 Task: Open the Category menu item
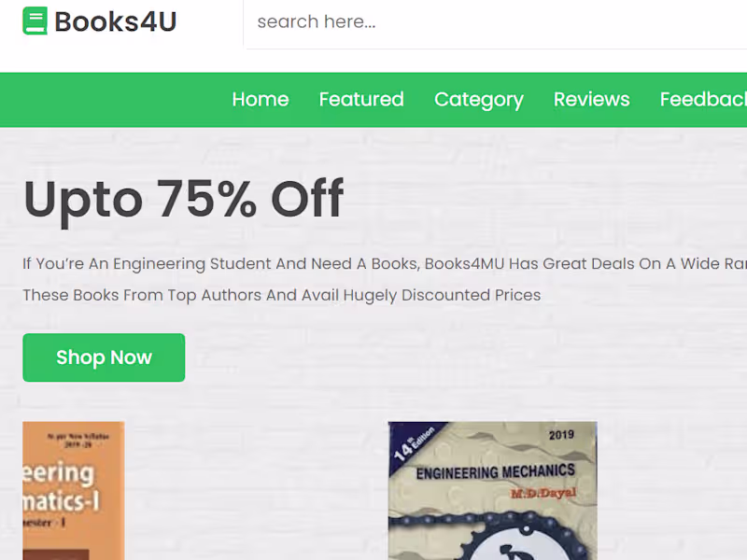click(x=479, y=99)
